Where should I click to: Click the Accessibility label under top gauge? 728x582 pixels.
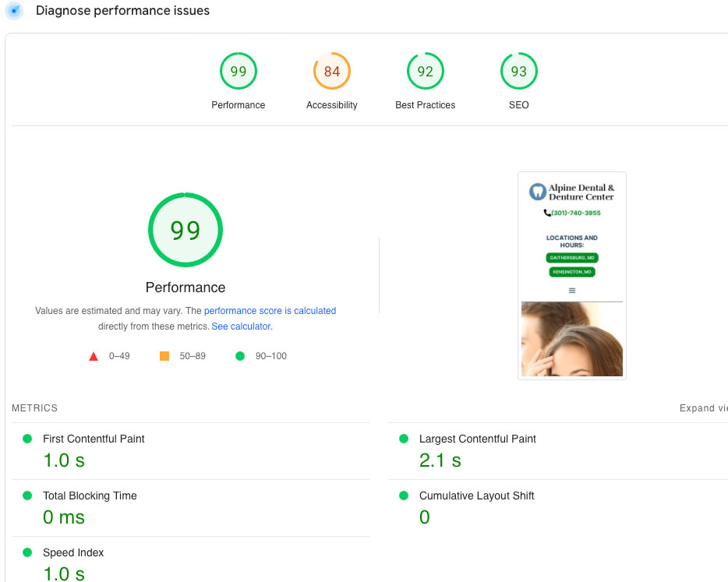332,105
